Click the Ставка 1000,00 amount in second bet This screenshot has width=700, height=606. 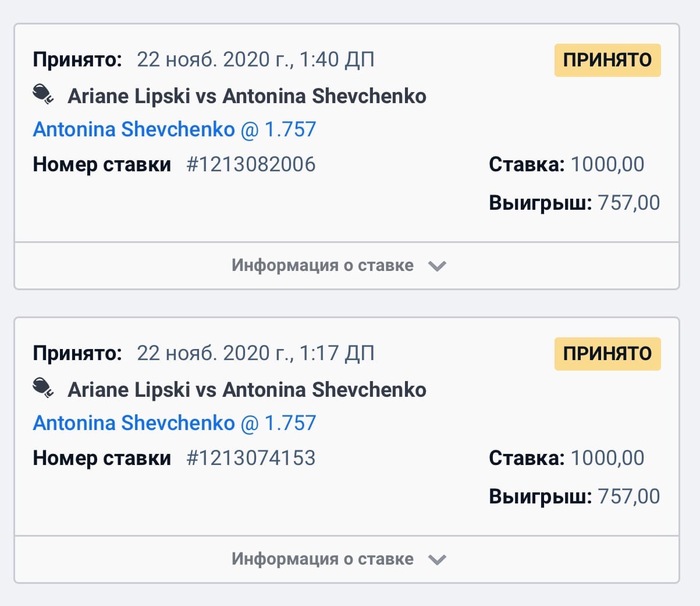pyautogui.click(x=607, y=458)
